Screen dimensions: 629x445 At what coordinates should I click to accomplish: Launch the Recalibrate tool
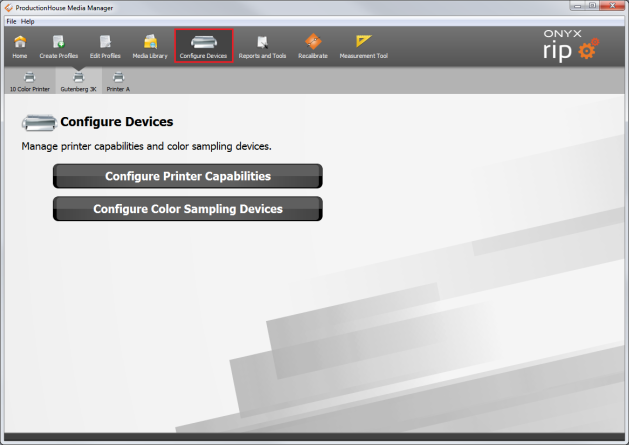click(313, 46)
